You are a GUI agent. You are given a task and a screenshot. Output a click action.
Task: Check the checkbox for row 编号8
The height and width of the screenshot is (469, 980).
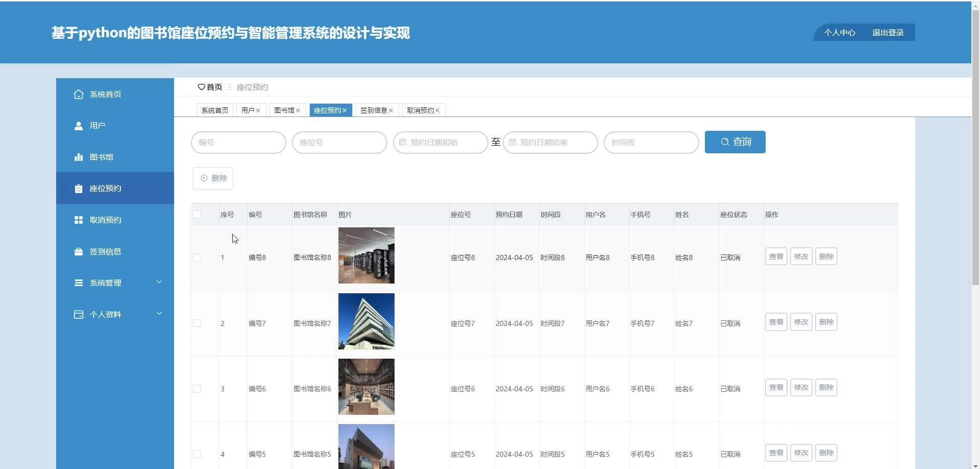tap(197, 257)
